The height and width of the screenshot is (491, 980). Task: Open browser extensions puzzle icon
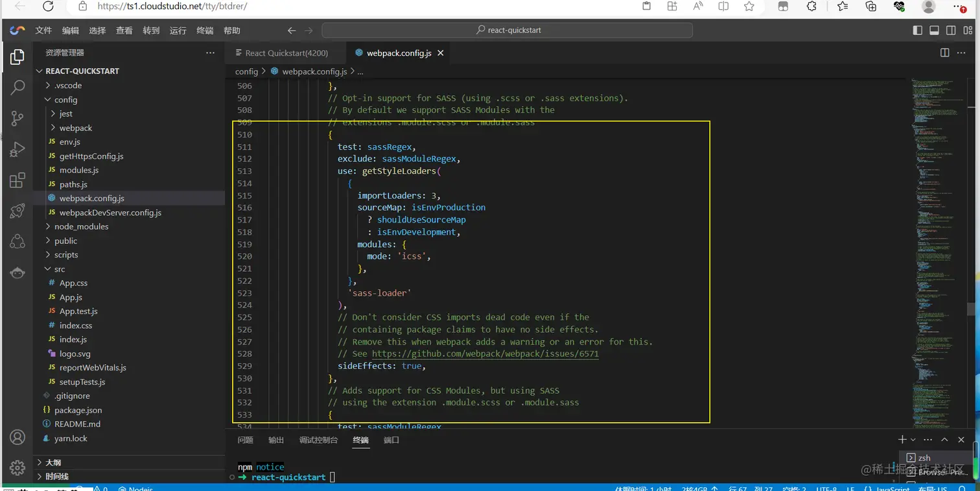[x=811, y=6]
